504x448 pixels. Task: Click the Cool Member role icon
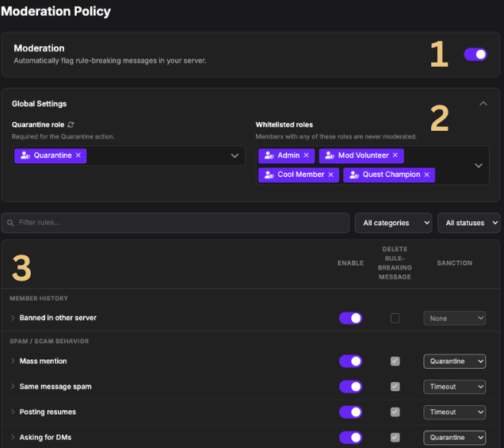tap(269, 174)
